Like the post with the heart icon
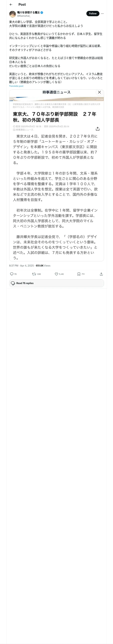 click(57, 274)
